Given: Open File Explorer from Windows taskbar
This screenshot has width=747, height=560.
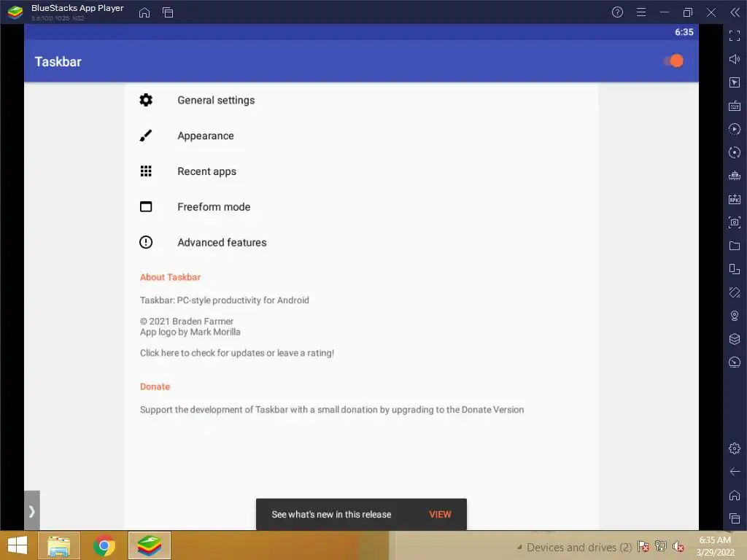Looking at the screenshot, I should 59,545.
